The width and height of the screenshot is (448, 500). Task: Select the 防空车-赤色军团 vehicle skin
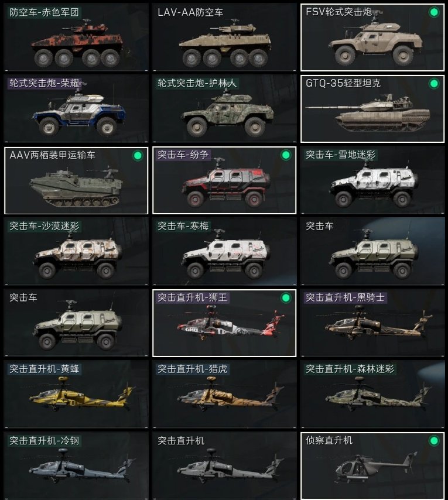[76, 37]
